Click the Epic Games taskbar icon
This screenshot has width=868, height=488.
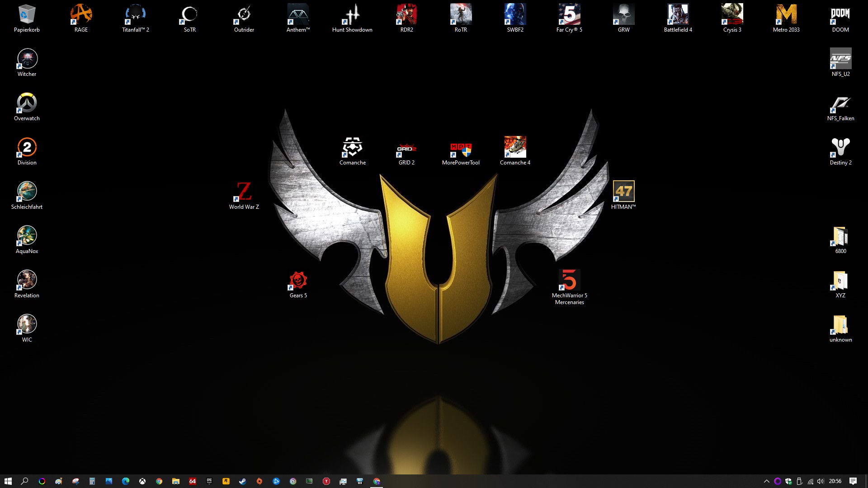pyautogui.click(x=209, y=481)
